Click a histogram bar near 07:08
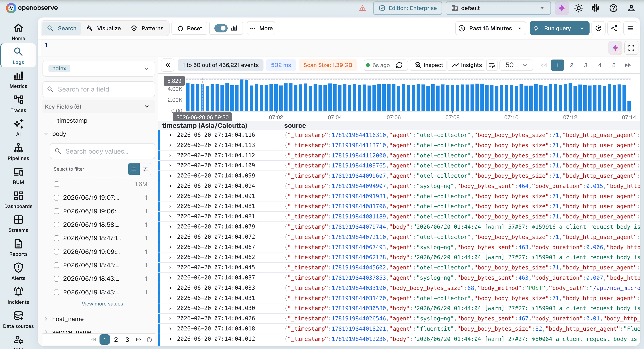644x349 pixels. (452, 98)
